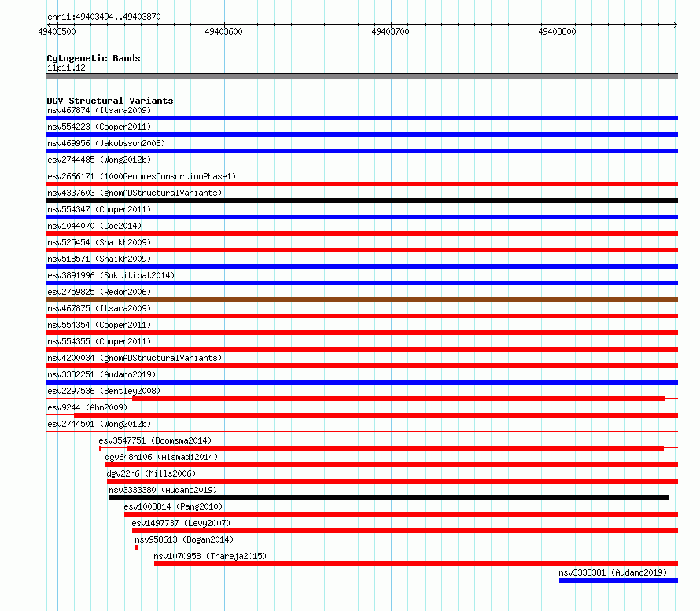Click the black bar under nsv4337603
700x611 pixels.
click(362, 201)
